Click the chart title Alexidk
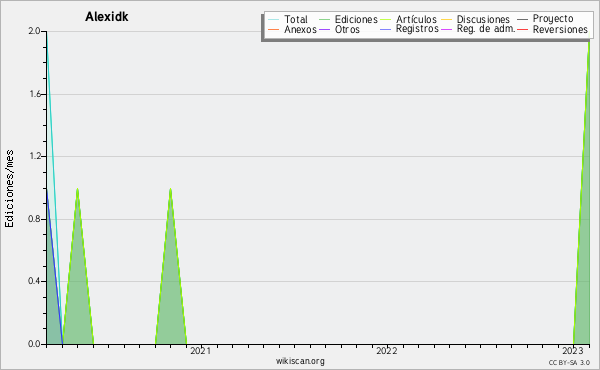600x370 pixels. click(107, 17)
